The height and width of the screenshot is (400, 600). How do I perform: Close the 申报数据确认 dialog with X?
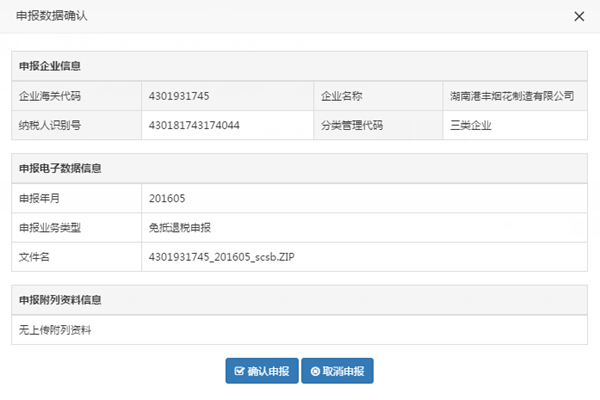click(579, 16)
